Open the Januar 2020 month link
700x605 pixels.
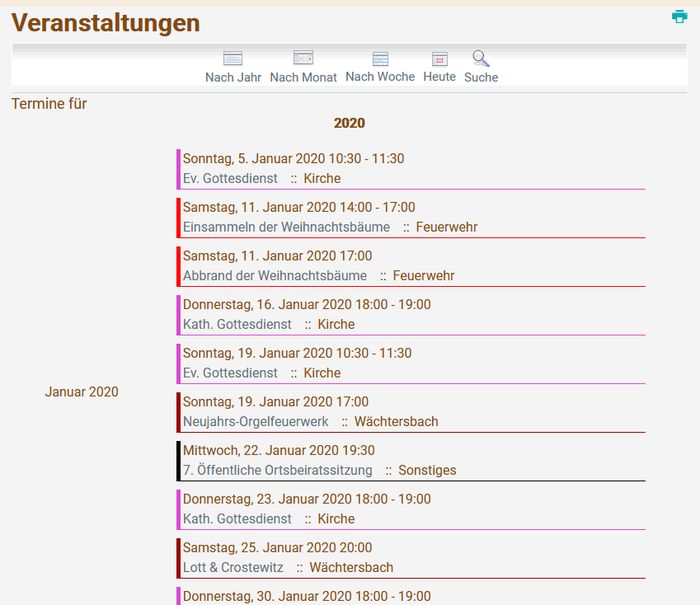click(81, 392)
